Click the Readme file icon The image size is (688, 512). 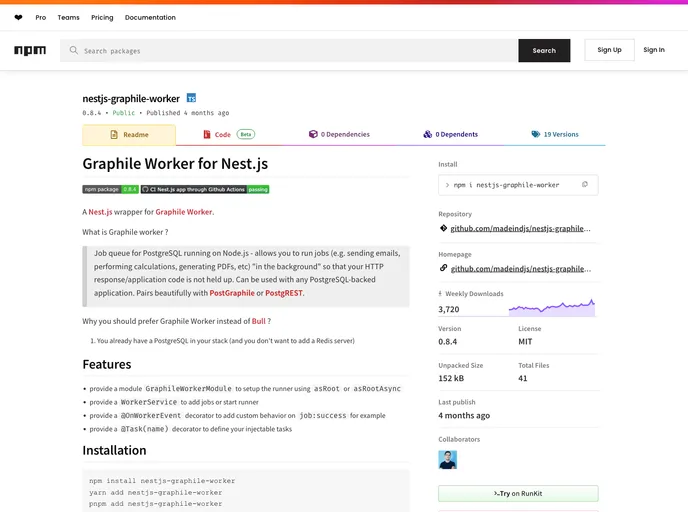(114, 135)
